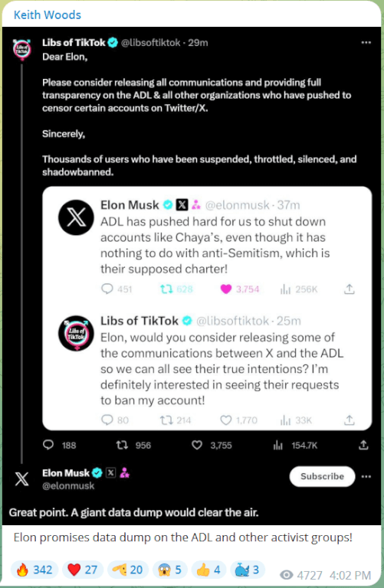The width and height of the screenshot is (384, 588).
Task: Like the quoted reply with 1,770 hearts
Action: pos(225,420)
